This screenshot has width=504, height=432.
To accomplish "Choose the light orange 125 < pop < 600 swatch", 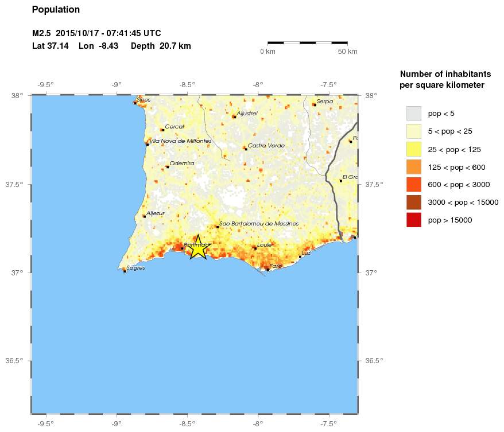I will (x=414, y=167).
